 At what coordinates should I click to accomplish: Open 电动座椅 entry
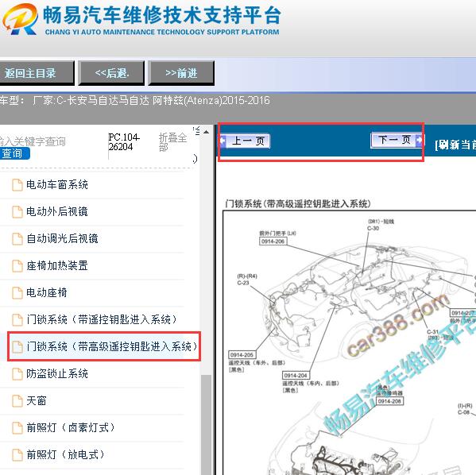pyautogui.click(x=47, y=292)
